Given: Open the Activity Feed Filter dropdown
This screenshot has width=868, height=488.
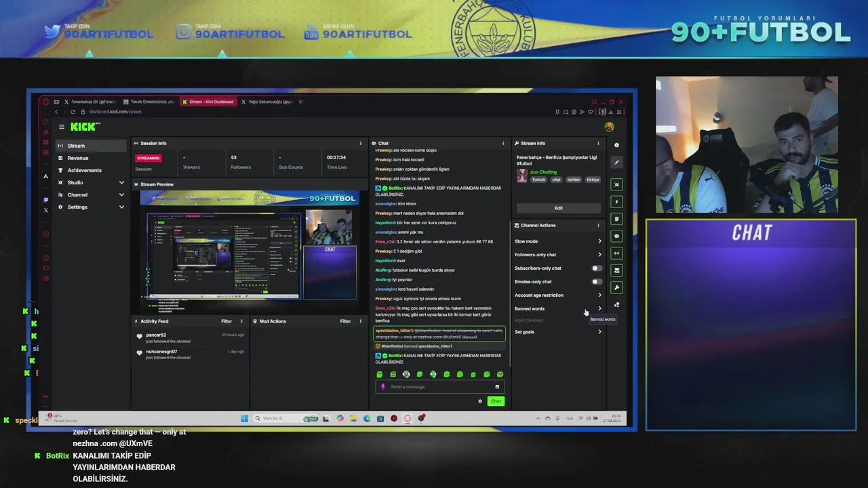Looking at the screenshot, I should (x=226, y=321).
